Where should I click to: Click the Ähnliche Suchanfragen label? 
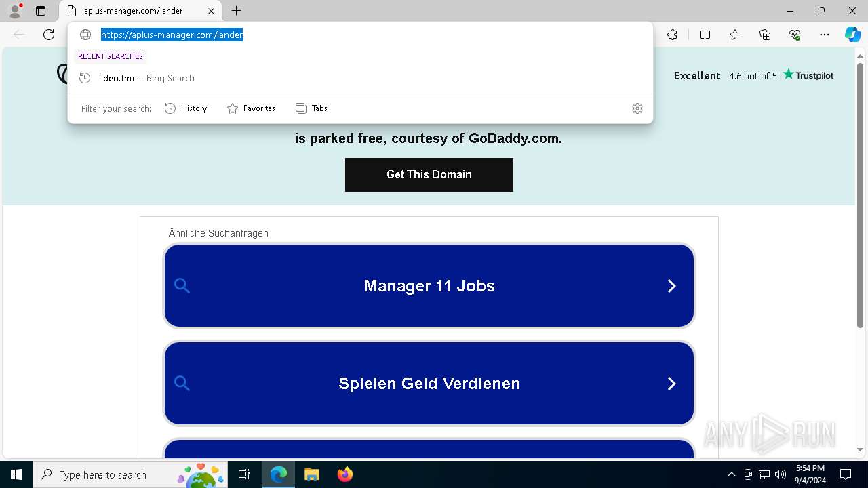(x=218, y=233)
